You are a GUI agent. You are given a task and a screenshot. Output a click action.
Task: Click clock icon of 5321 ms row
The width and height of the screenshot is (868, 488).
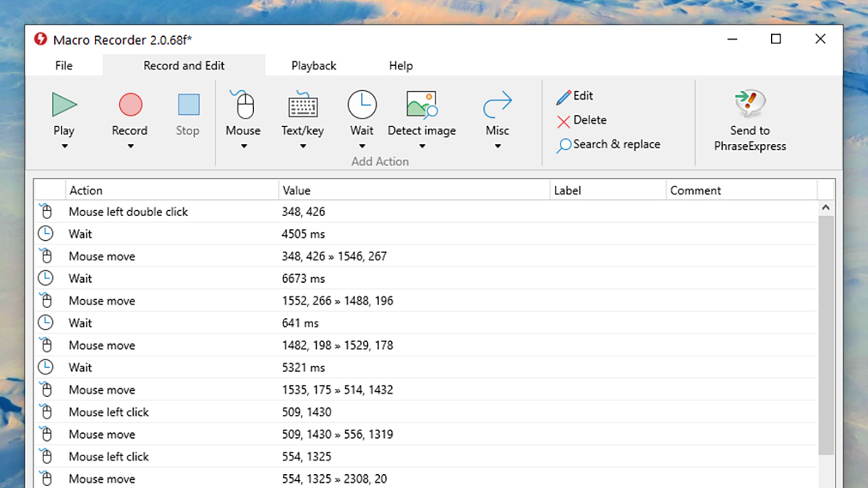click(45, 367)
